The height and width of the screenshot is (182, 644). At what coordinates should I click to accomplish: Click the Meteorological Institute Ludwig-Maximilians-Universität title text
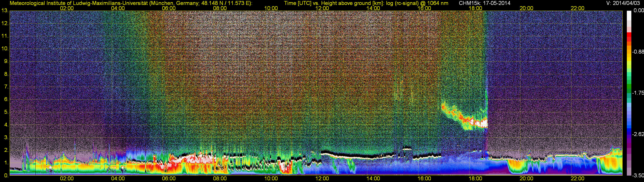[x=131, y=3]
